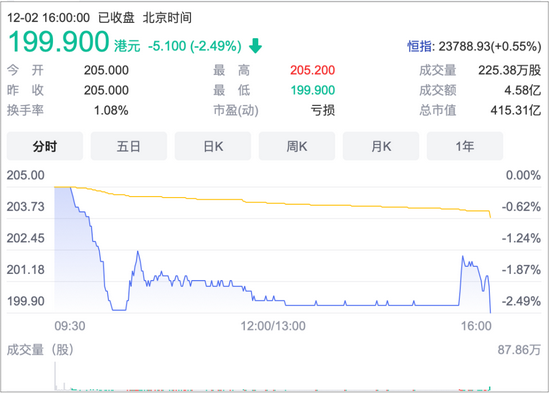Screen dimensions: 550x394
Task: Show the 1年 one-year chart
Action: pos(465,146)
